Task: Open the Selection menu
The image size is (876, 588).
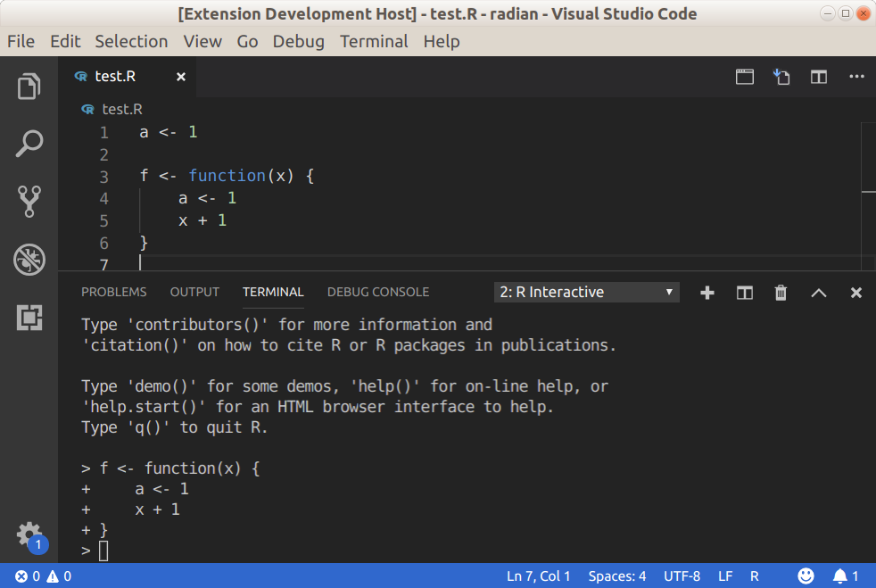Action: (x=131, y=41)
